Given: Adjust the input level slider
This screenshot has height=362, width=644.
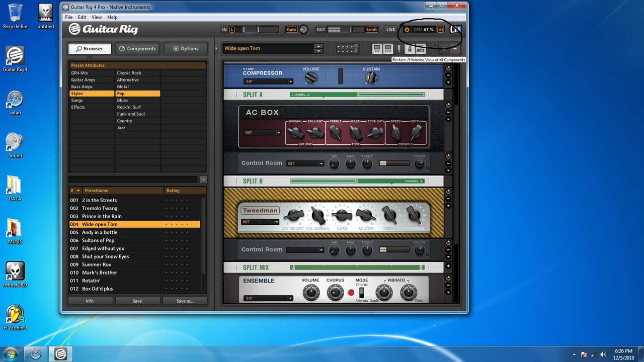Looking at the screenshot, I should tap(257, 30).
